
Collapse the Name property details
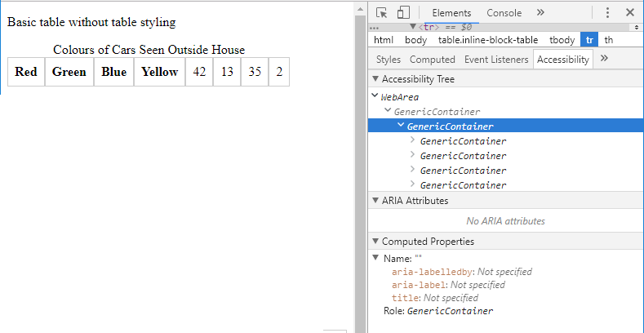pyautogui.click(x=375, y=258)
